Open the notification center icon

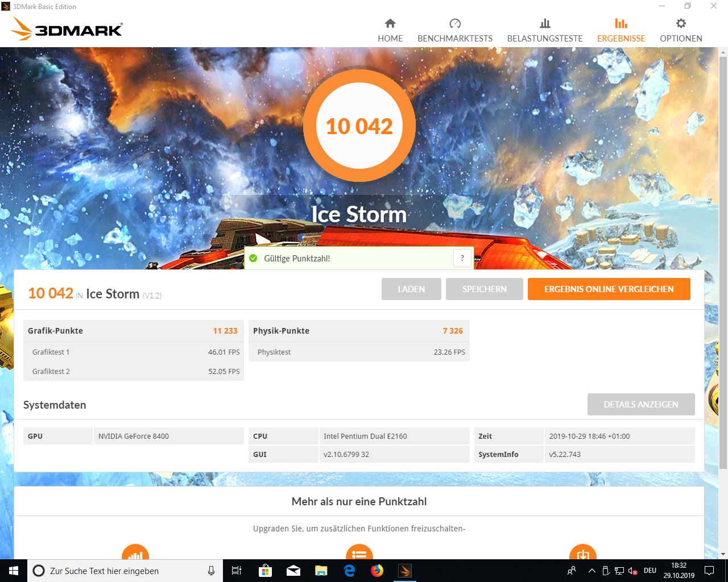coord(710,571)
